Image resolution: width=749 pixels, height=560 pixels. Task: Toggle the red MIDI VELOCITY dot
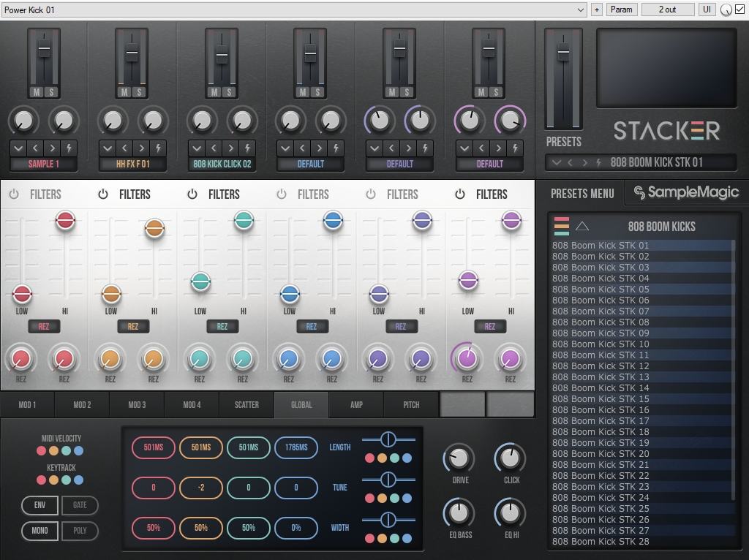(x=42, y=450)
